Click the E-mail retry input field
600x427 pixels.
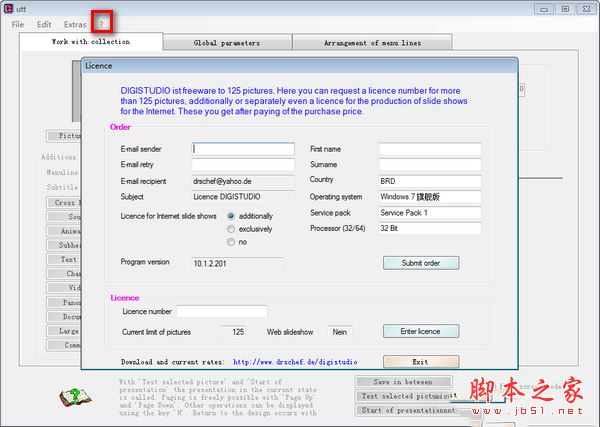point(243,165)
